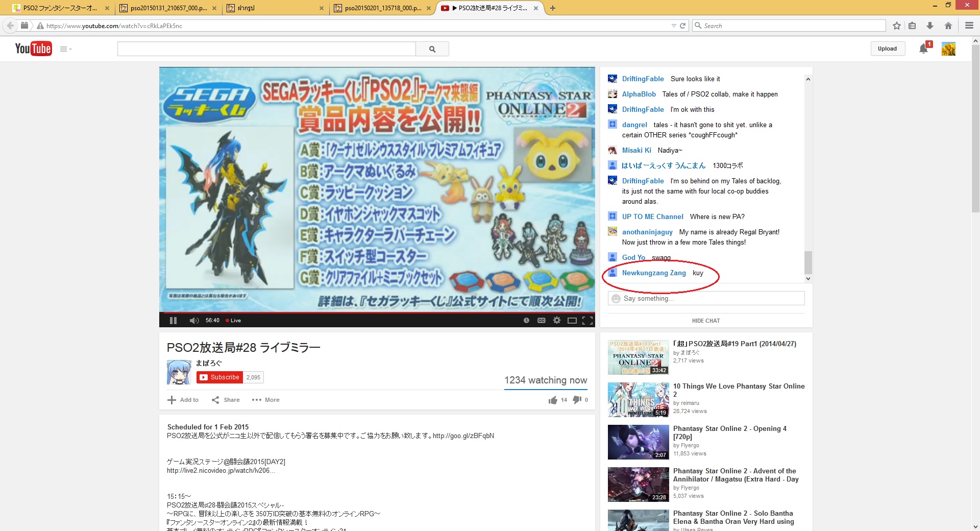Reload the current page
This screenshot has height=531, width=980.
click(683, 26)
